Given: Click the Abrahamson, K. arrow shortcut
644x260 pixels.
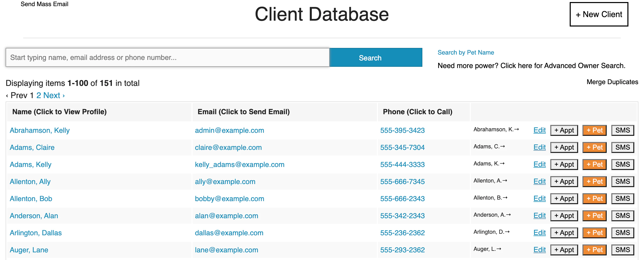Looking at the screenshot, I should coord(496,129).
